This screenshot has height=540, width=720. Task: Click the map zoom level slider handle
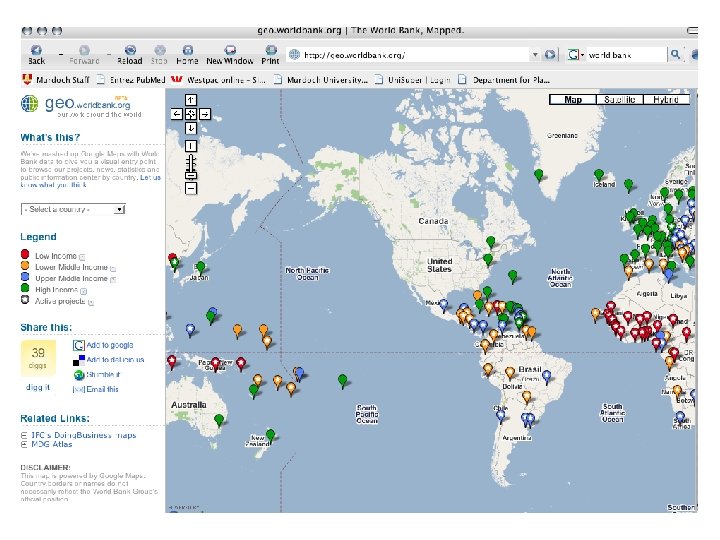(191, 175)
